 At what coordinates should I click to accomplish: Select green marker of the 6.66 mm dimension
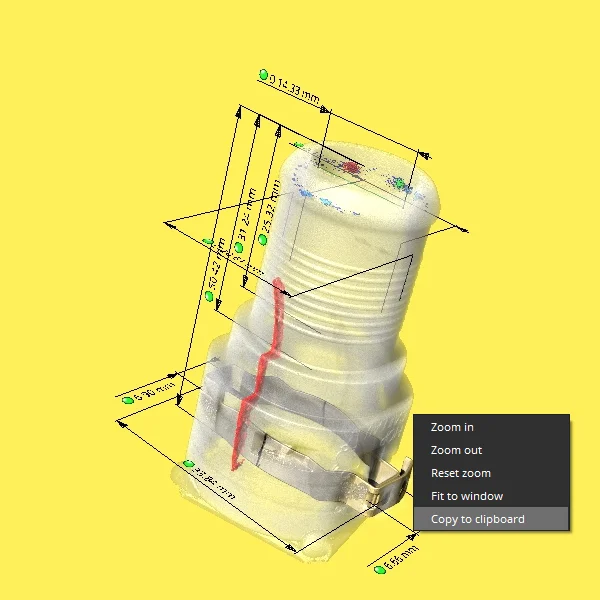pyautogui.click(x=379, y=570)
